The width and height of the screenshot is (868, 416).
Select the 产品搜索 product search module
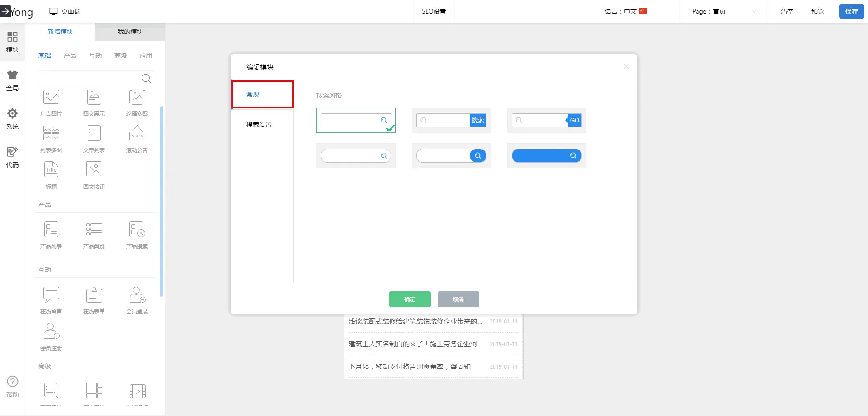click(x=137, y=230)
